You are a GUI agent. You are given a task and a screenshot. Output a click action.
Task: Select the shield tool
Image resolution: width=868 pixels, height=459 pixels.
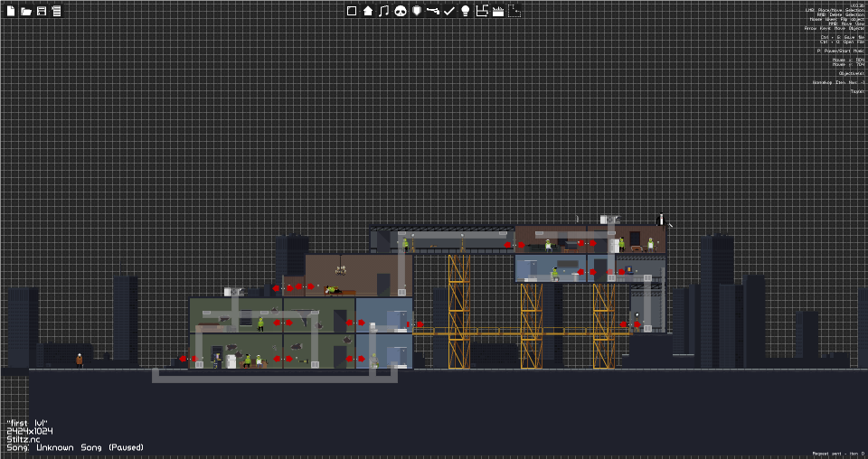click(417, 11)
